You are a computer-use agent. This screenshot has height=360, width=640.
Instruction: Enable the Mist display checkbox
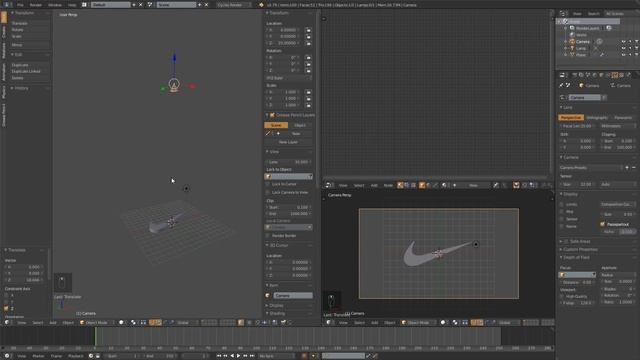pos(562,212)
